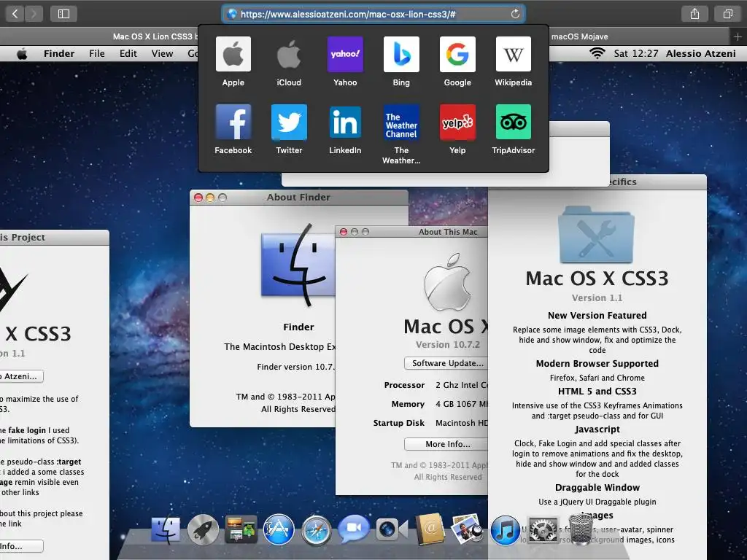Click the large Finder face image
The image size is (747, 560).
(x=298, y=265)
